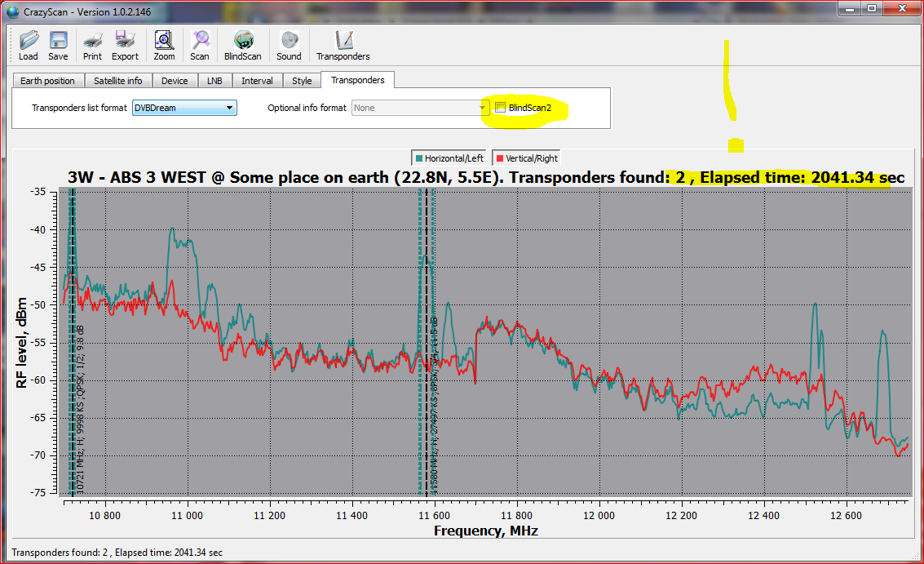The width and height of the screenshot is (924, 564).
Task: Open Transponders list format dropdown
Action: 184,108
